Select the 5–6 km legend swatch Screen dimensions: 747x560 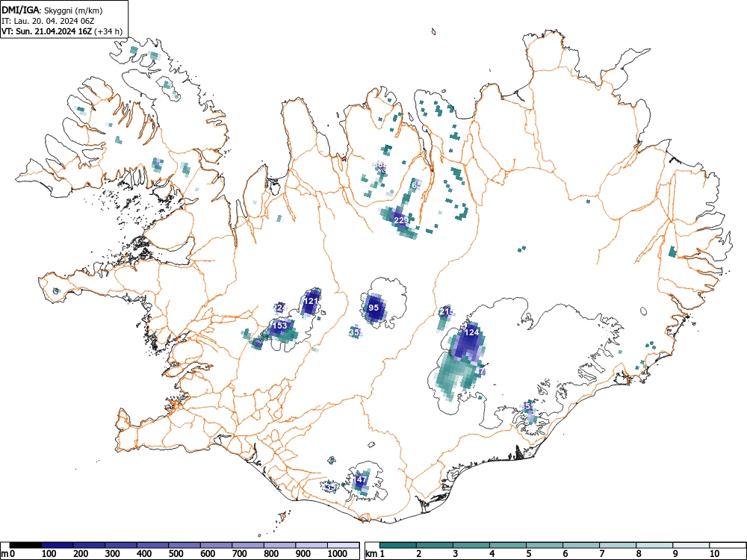(x=545, y=545)
